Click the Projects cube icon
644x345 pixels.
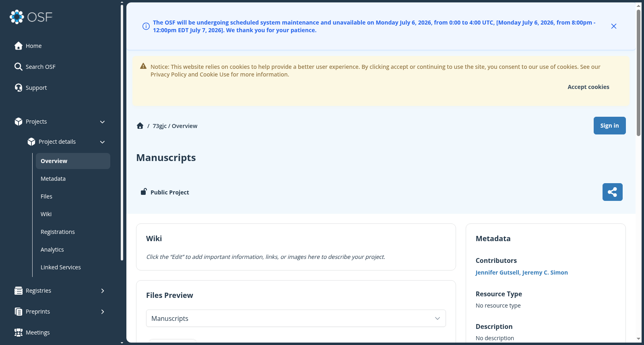[19, 122]
